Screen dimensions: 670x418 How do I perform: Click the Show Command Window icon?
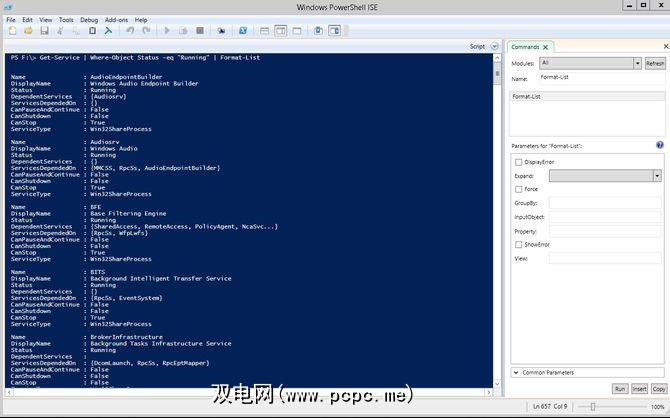click(x=318, y=31)
